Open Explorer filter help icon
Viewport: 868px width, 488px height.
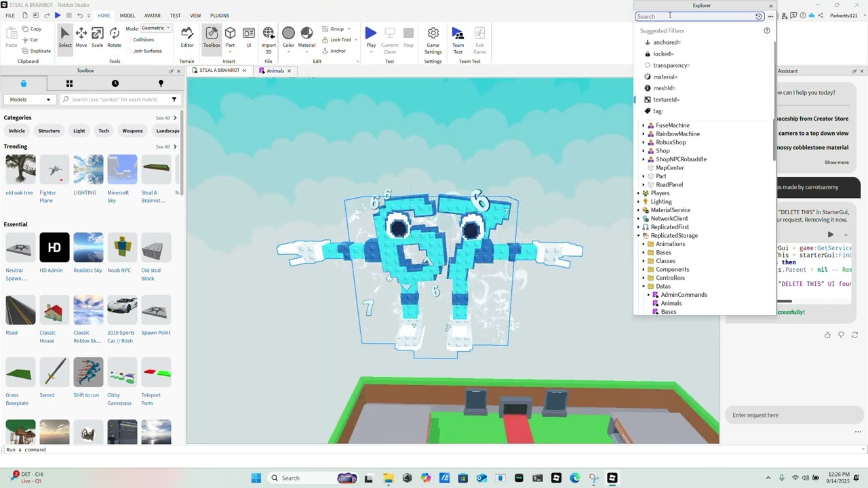click(x=767, y=30)
